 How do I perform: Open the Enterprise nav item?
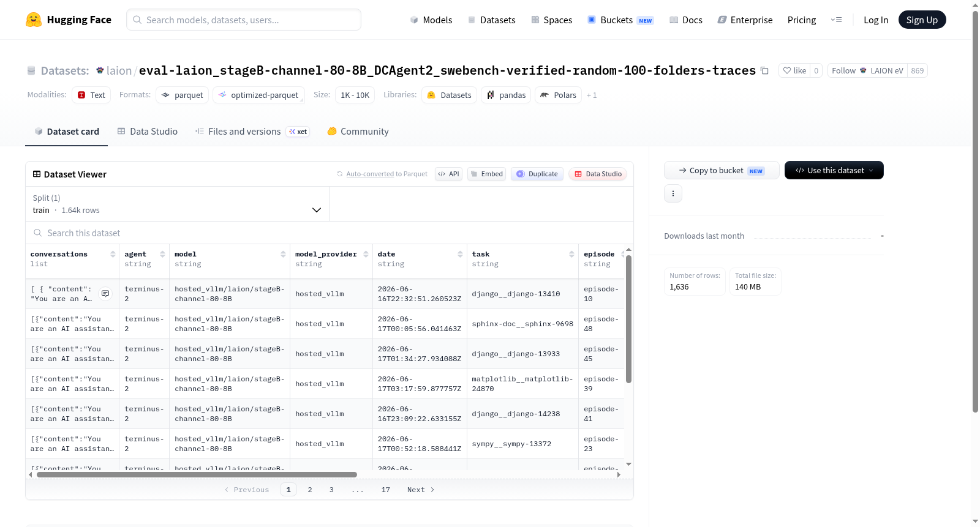tap(745, 20)
